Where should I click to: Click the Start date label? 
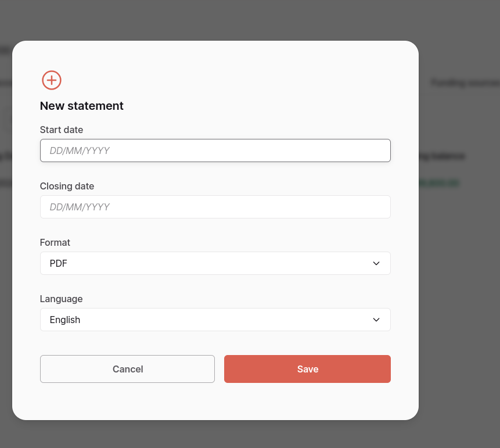pyautogui.click(x=62, y=130)
